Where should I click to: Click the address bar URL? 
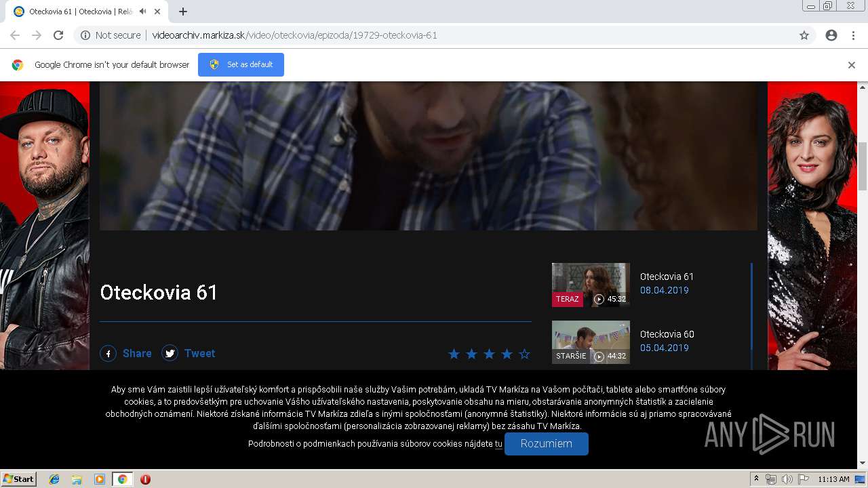coord(294,35)
